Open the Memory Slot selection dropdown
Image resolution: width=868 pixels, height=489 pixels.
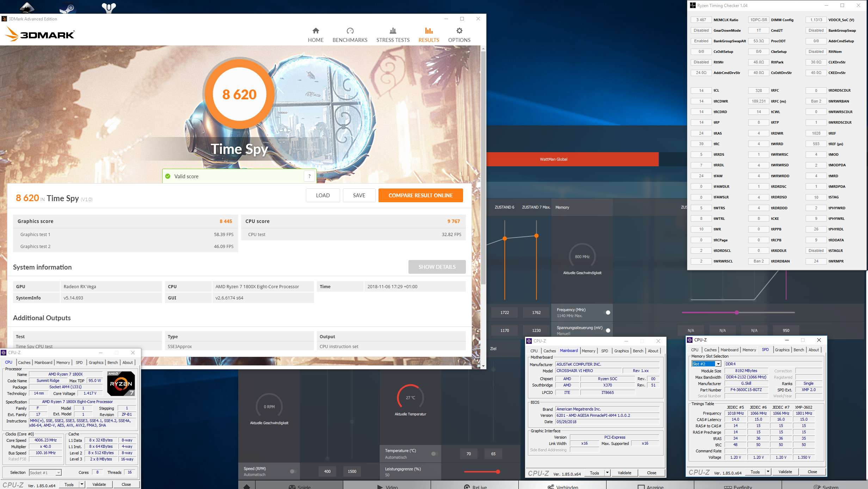click(x=718, y=364)
